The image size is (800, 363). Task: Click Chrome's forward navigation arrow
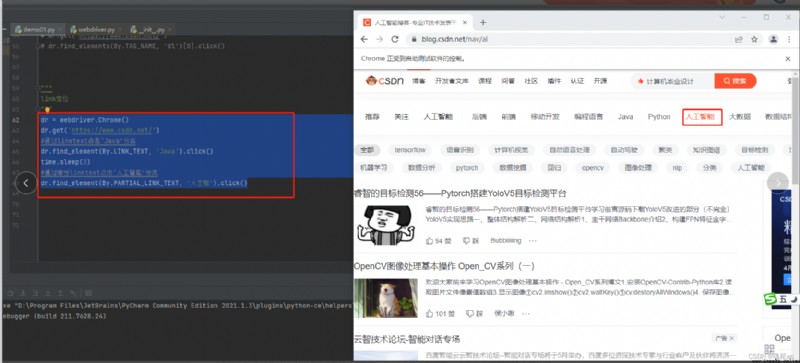coord(379,39)
